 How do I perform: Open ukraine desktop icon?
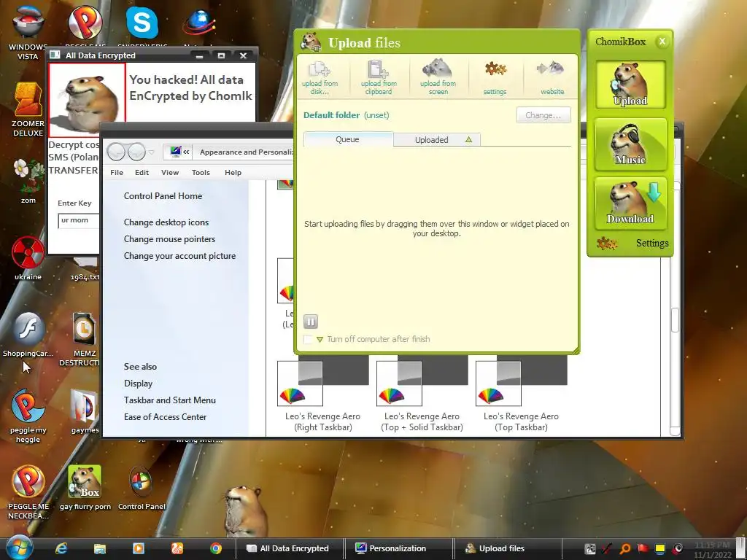(28, 257)
